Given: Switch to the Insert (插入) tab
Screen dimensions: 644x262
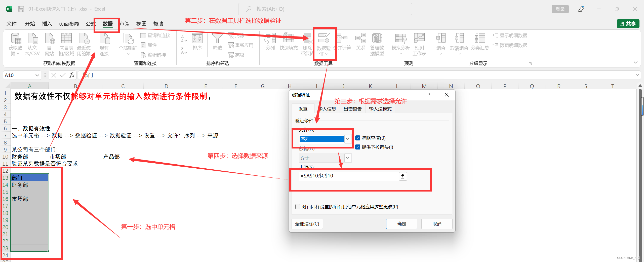Looking at the screenshot, I should point(47,24).
